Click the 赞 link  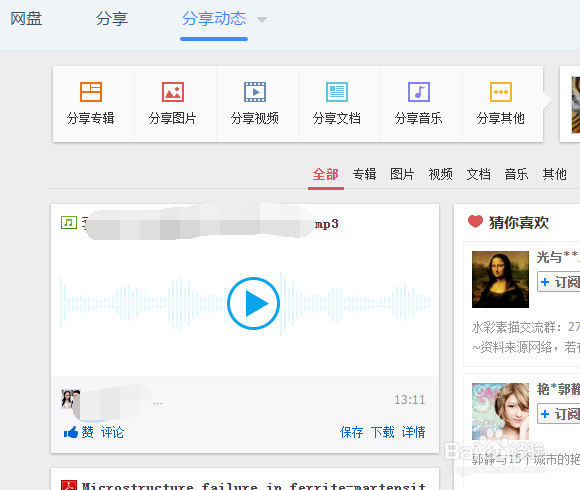[x=87, y=432]
